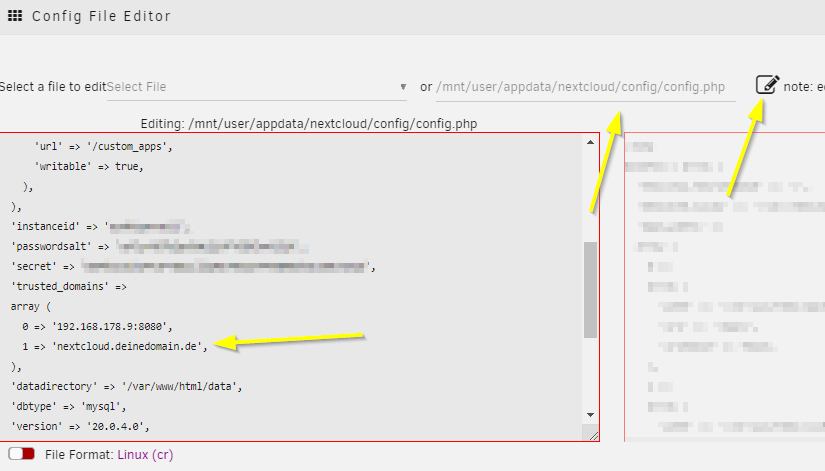Click the Linux (cr) file format link
This screenshot has width=825, height=471.
coord(145,455)
